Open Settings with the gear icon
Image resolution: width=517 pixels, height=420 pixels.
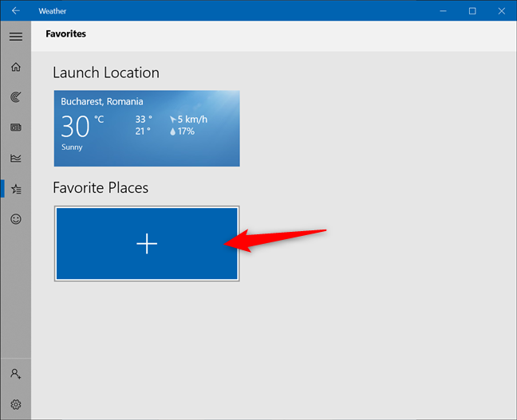pyautogui.click(x=15, y=404)
